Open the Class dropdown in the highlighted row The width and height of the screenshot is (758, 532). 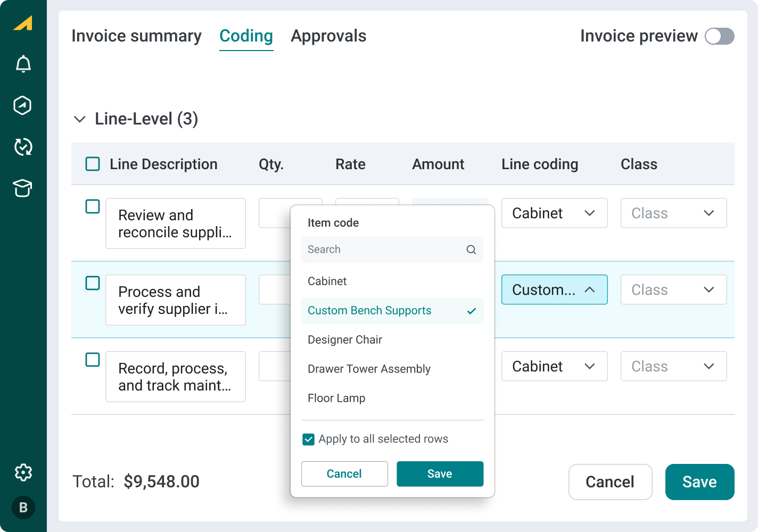pos(673,290)
